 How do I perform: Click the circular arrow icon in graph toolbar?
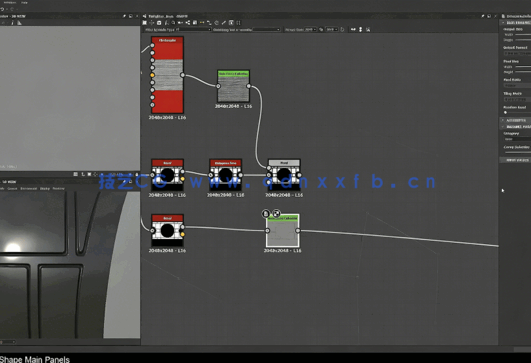click(x=216, y=23)
